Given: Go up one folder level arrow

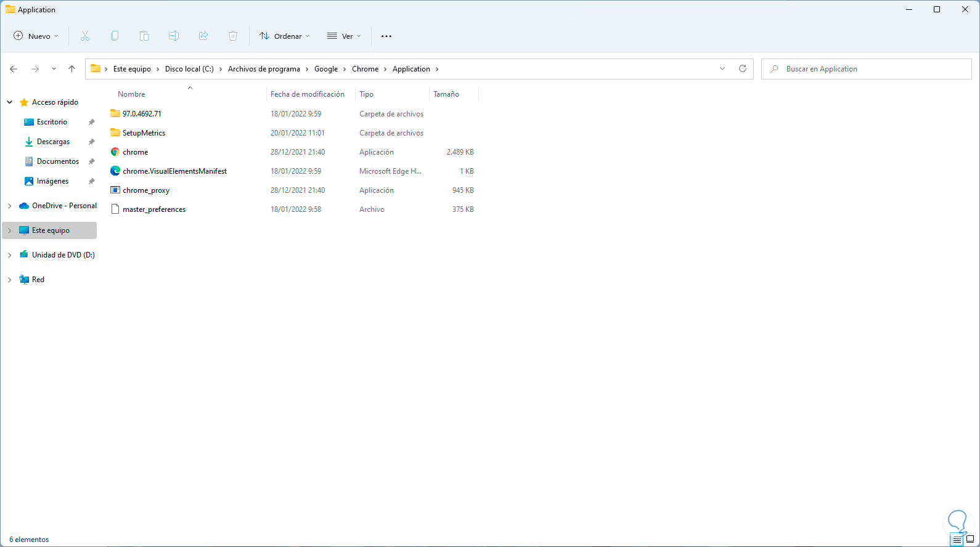Looking at the screenshot, I should pos(71,69).
